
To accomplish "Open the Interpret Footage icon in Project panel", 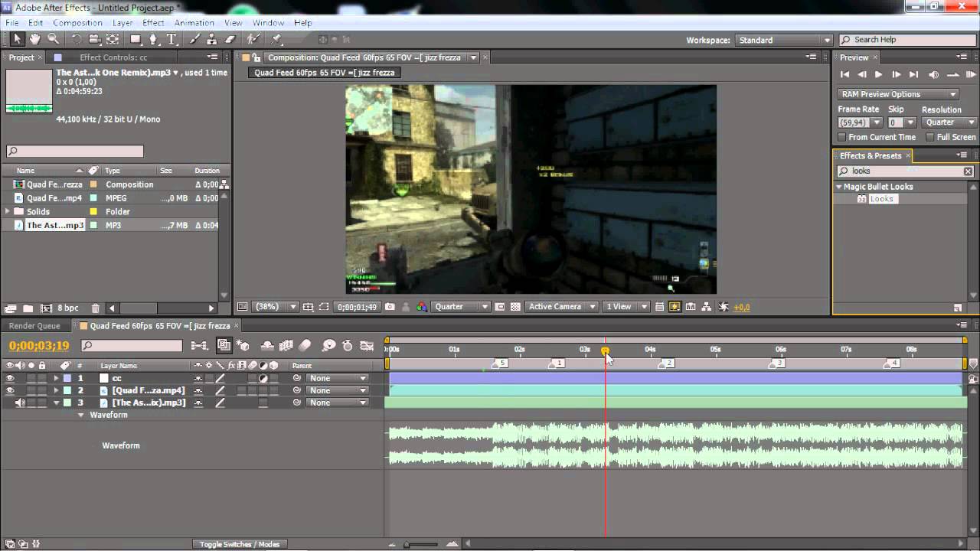I will 10,308.
